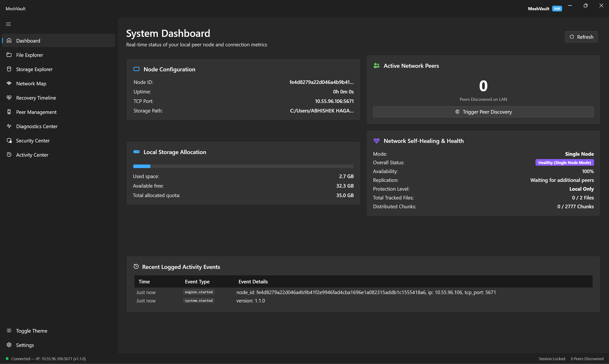
Task: Click the version: 1.1.0 event detail
Action: [251, 301]
